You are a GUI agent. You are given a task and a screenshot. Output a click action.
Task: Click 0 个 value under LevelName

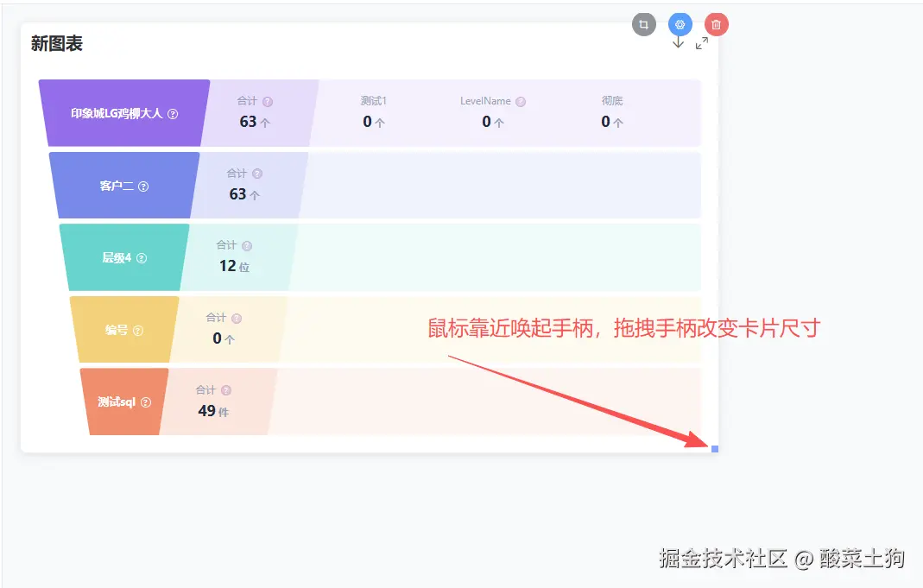click(493, 122)
